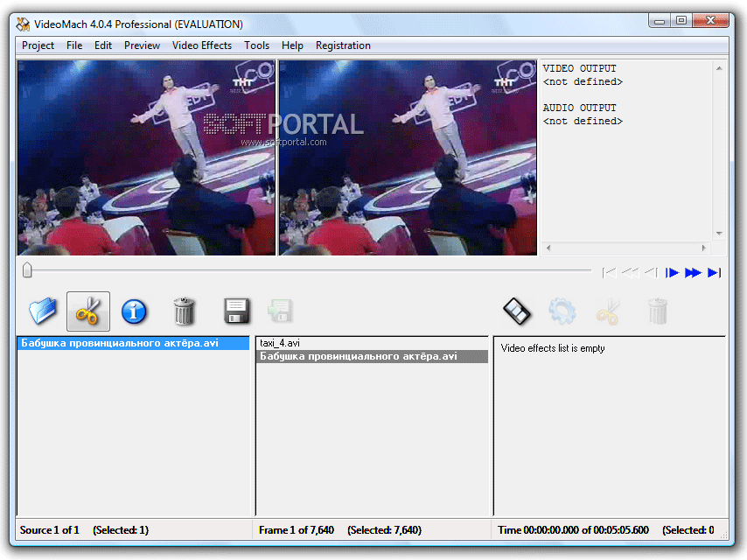Image resolution: width=747 pixels, height=560 pixels.
Task: Rewind with the fast backward button
Action: pyautogui.click(x=631, y=273)
